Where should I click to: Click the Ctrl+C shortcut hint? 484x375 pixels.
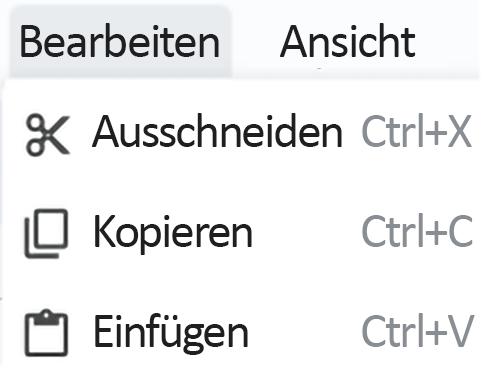(x=417, y=231)
